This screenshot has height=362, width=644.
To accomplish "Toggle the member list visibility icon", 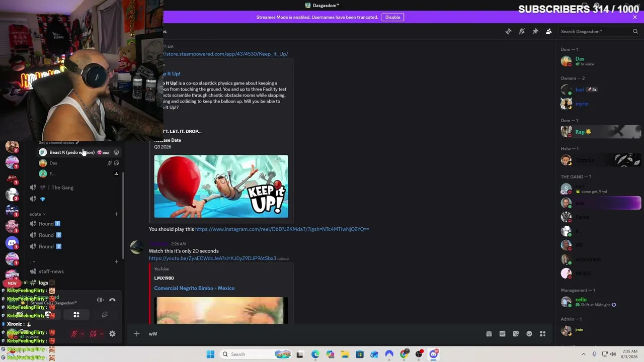I will (x=549, y=31).
